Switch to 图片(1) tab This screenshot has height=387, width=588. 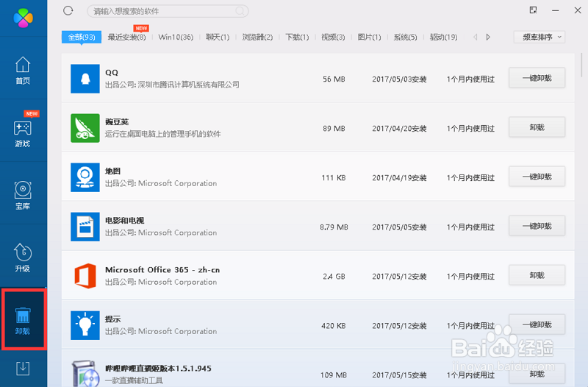click(369, 37)
